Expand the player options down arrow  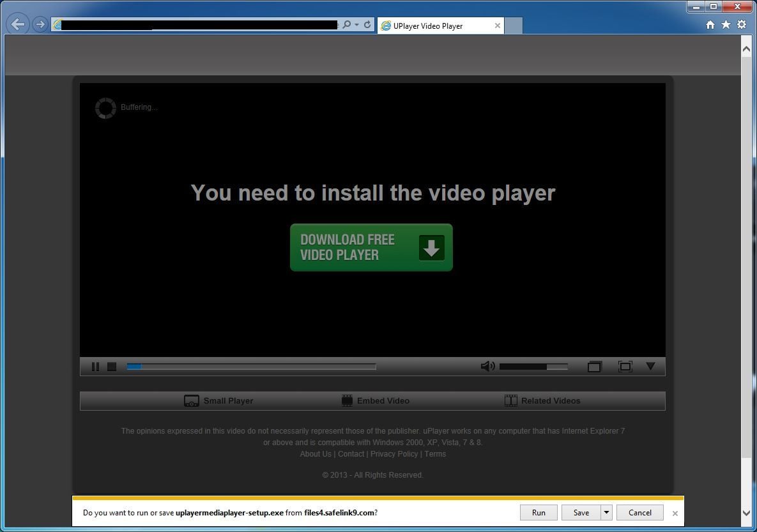(650, 366)
